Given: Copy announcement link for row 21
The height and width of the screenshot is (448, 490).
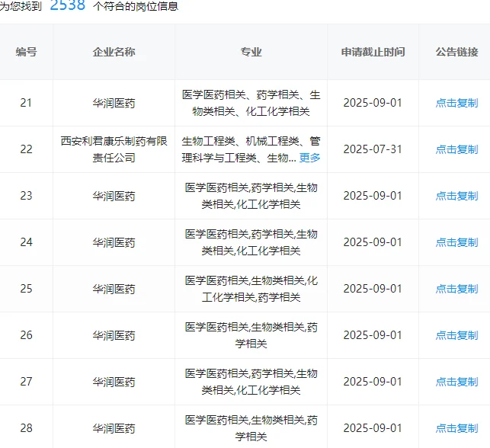Looking at the screenshot, I should [x=457, y=103].
